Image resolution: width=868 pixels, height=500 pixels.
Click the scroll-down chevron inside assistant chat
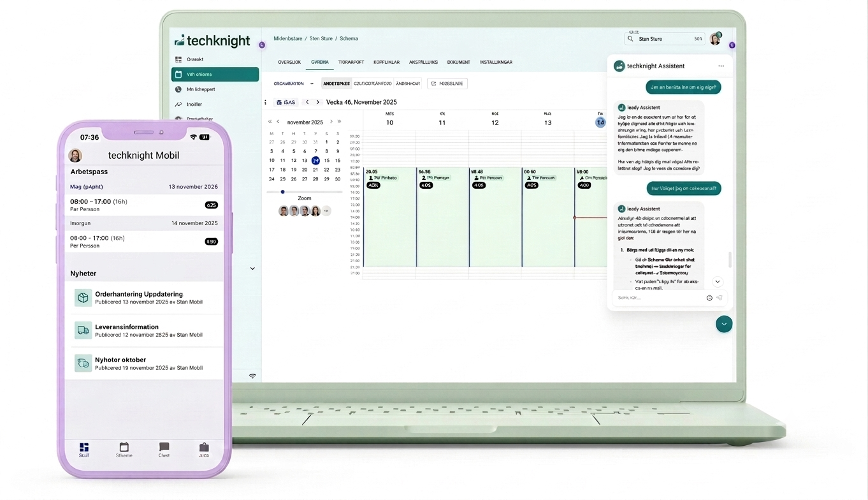[x=718, y=282]
